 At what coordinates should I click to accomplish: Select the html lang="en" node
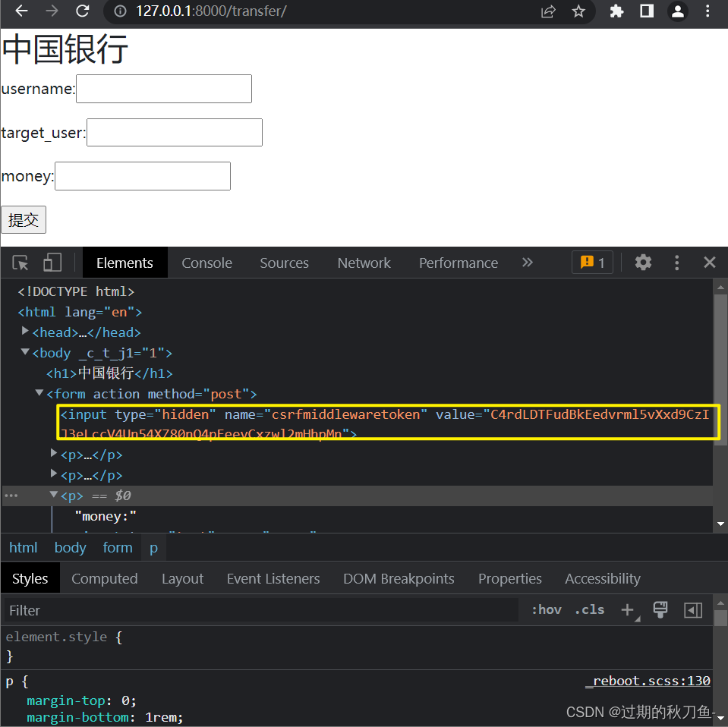(x=80, y=312)
